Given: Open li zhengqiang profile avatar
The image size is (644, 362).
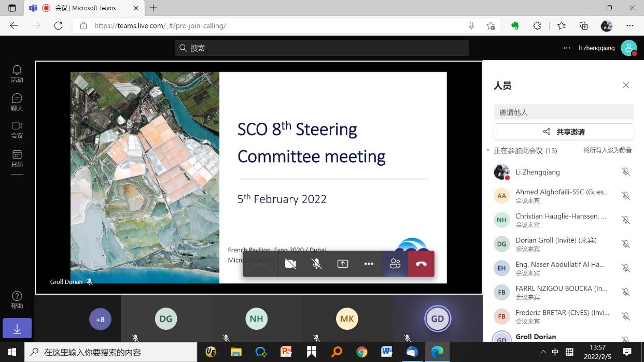Looking at the screenshot, I should [629, 48].
